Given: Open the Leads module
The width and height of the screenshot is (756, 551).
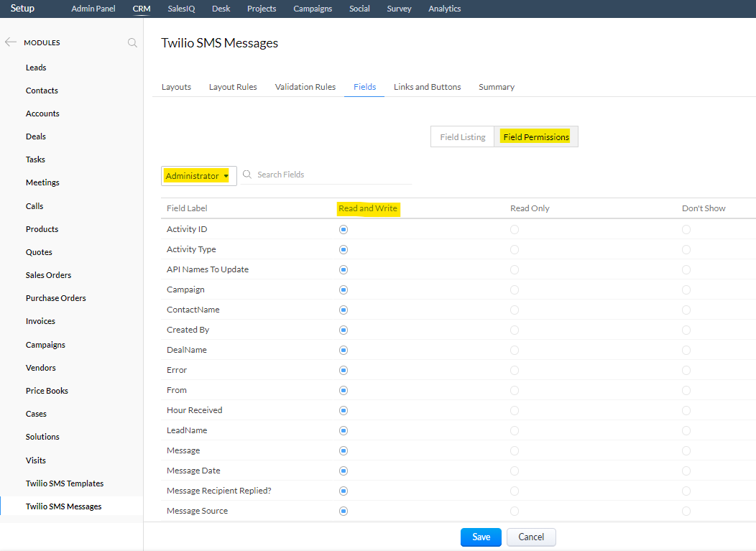Looking at the screenshot, I should point(36,68).
